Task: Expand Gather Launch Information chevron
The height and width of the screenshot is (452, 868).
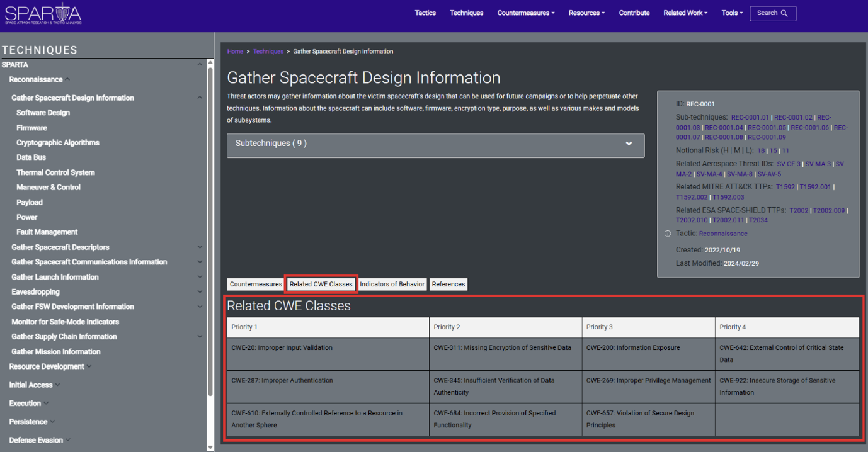Action: click(200, 277)
